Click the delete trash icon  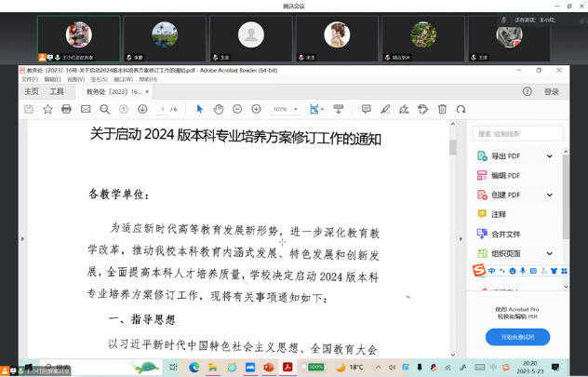[x=442, y=109]
